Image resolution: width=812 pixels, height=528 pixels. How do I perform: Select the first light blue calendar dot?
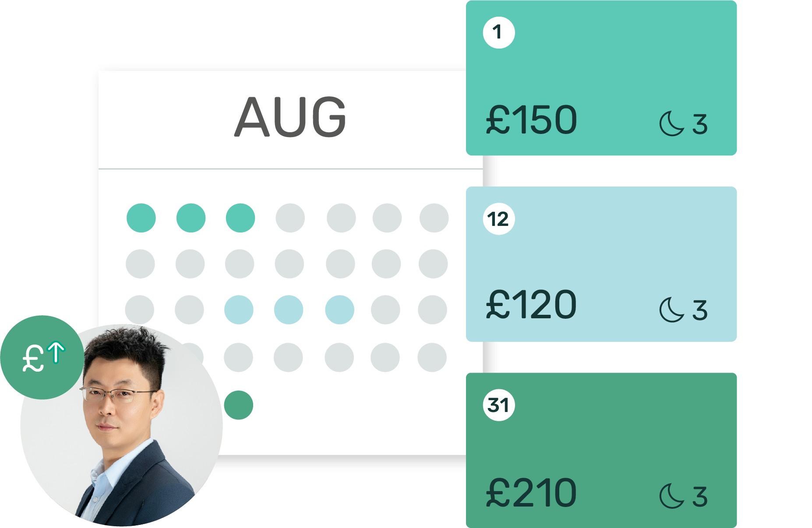click(239, 310)
